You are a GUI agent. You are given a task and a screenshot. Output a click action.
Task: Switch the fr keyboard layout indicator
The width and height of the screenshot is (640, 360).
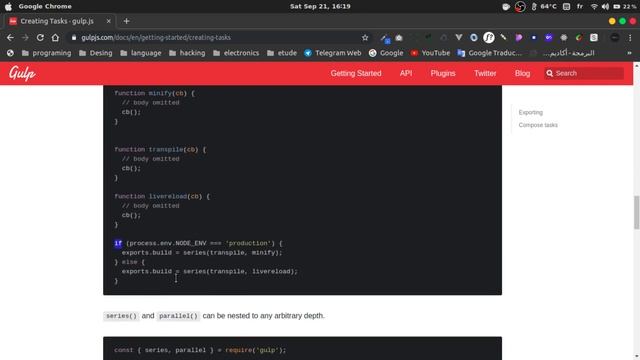[580, 7]
